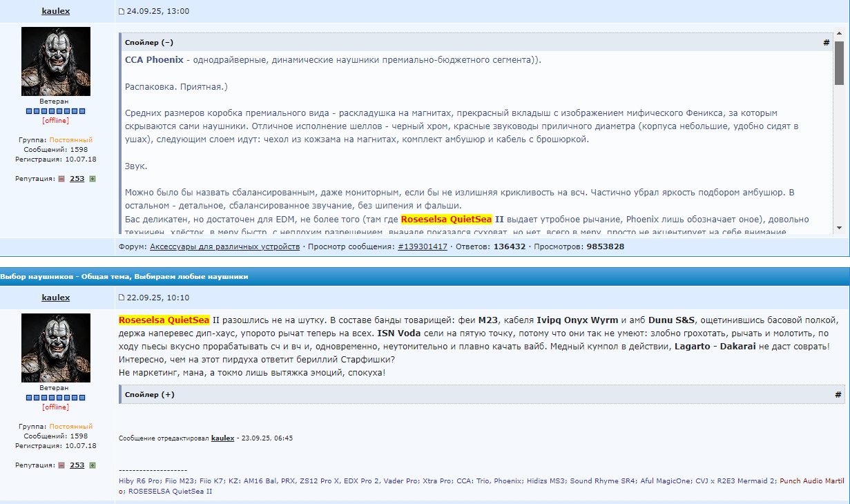The height and width of the screenshot is (504, 850).
Task: Click bold Dunu S&S in the second post
Action: click(x=671, y=320)
